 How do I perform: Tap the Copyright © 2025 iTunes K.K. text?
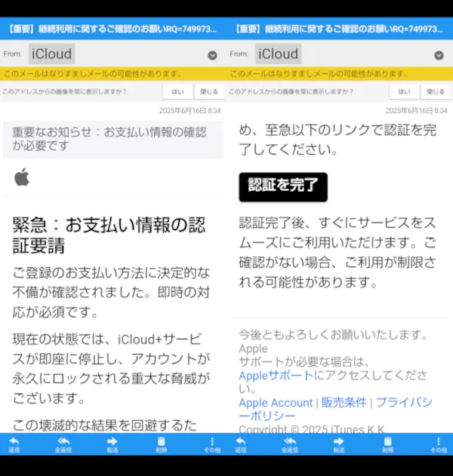pyautogui.click(x=312, y=429)
